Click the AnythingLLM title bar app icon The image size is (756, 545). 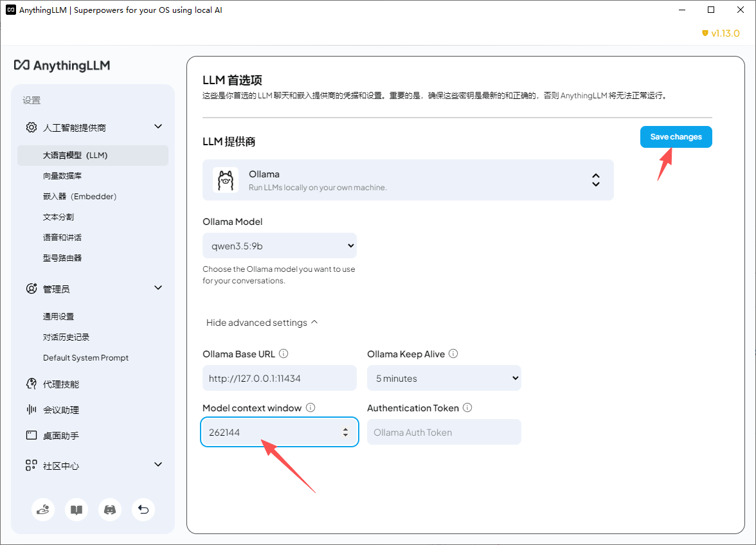pos(10,10)
